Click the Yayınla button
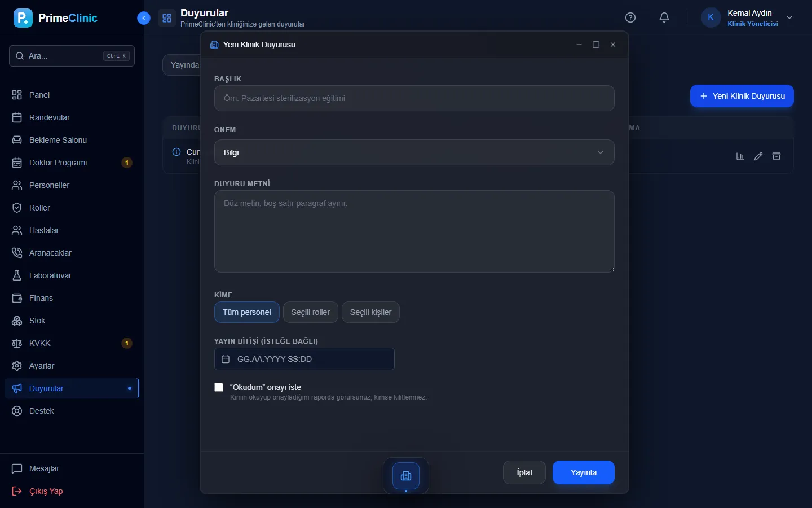 pos(584,472)
